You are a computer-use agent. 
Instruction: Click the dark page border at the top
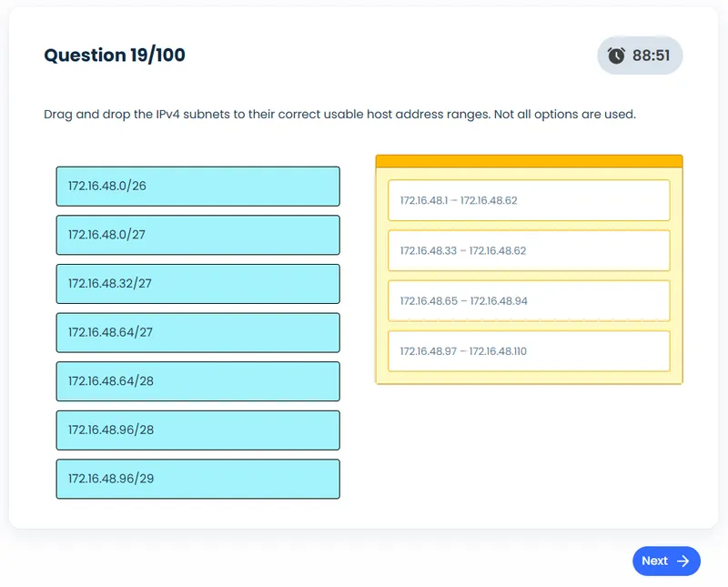pos(364,4)
